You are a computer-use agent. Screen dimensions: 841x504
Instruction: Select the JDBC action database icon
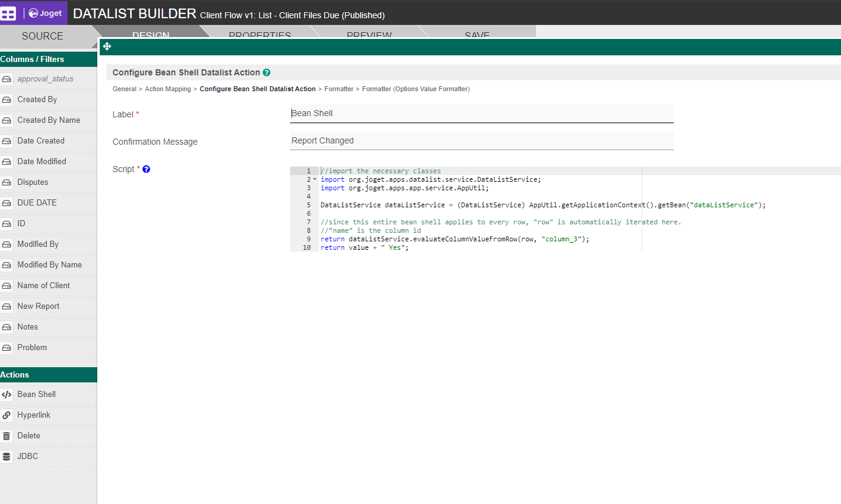[7, 457]
